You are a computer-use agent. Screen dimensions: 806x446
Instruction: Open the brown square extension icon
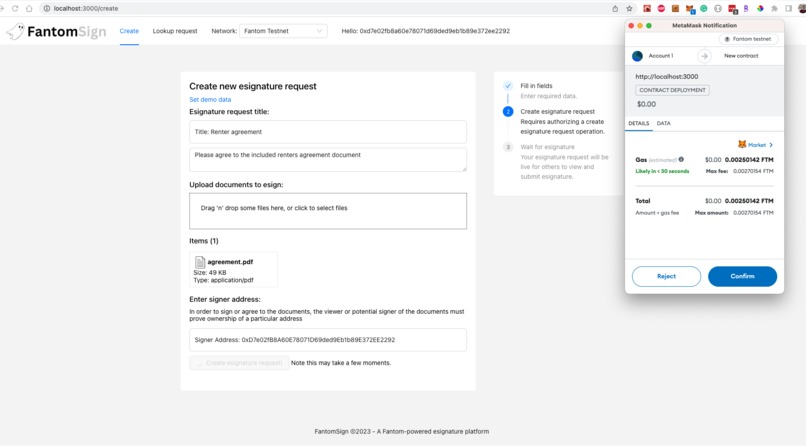[x=675, y=8]
